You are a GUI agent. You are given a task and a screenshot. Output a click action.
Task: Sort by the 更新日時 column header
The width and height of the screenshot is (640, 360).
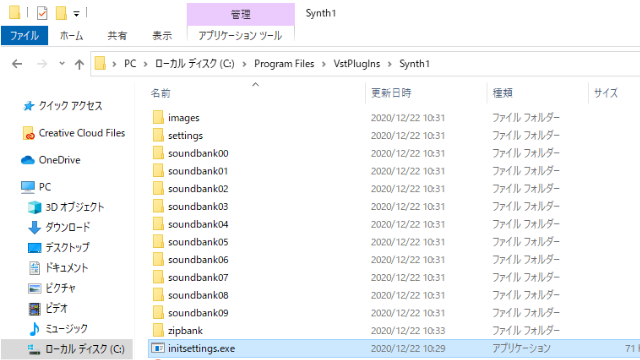pos(391,93)
